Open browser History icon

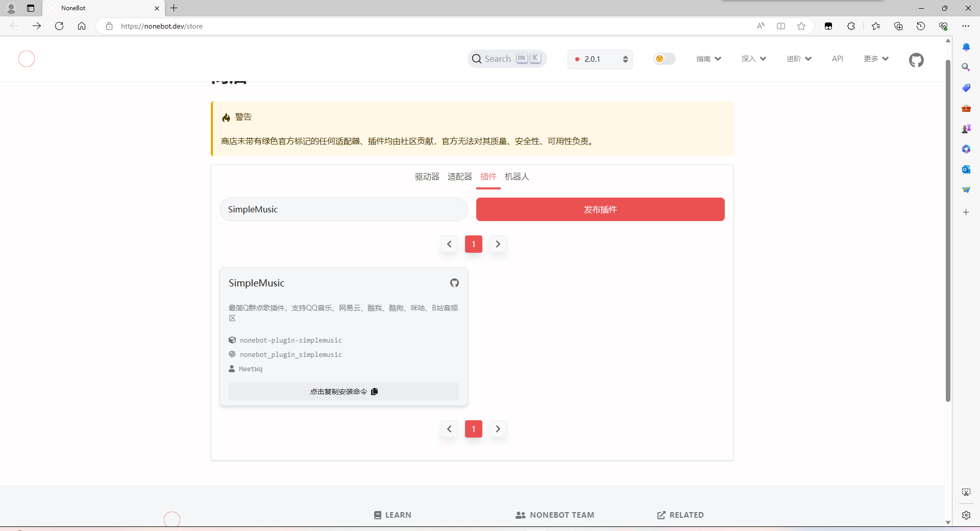point(921,26)
